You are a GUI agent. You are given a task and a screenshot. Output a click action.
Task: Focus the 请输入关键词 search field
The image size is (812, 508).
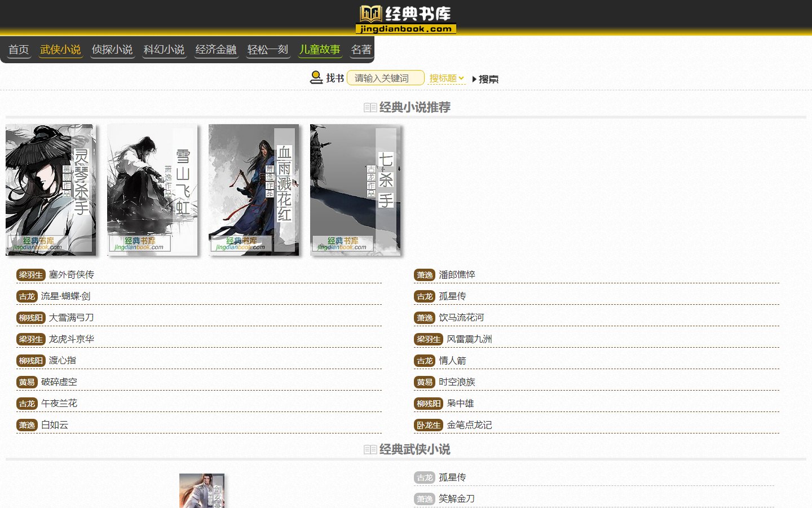[x=386, y=78]
